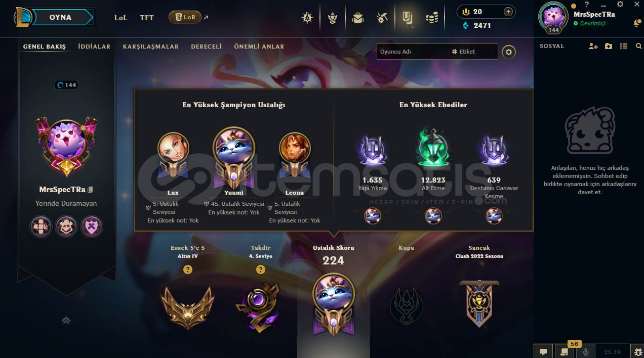Image resolution: width=644 pixels, height=358 pixels.
Task: Open the Store coins icon
Action: click(x=432, y=18)
